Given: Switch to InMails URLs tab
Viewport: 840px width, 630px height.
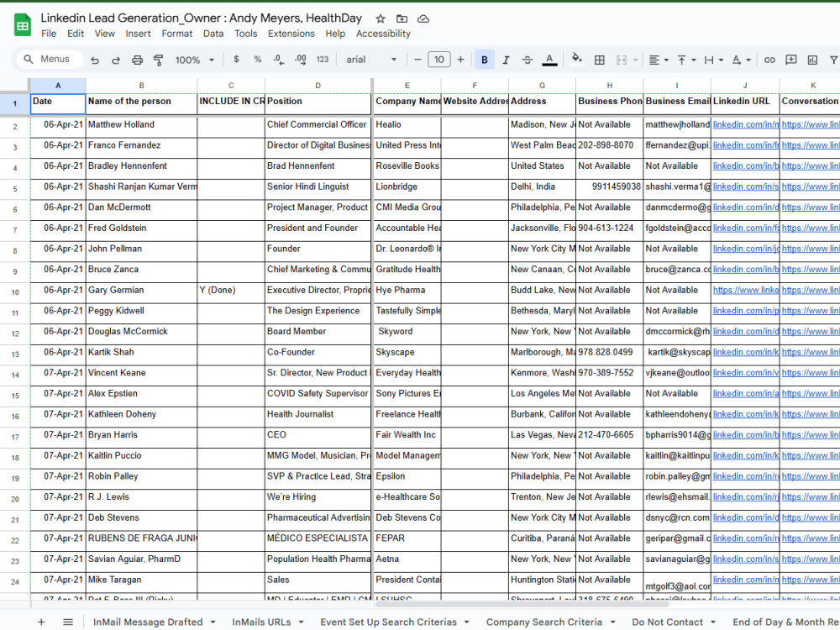Looking at the screenshot, I should [261, 622].
